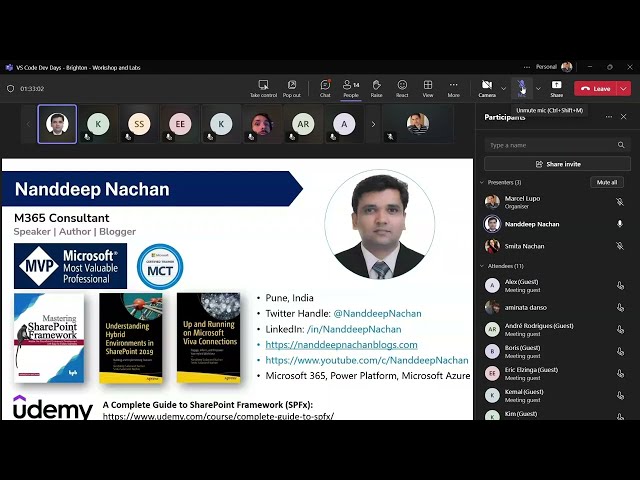The image size is (640, 480).
Task: Show previous participants in video strip
Action: pos(28,124)
